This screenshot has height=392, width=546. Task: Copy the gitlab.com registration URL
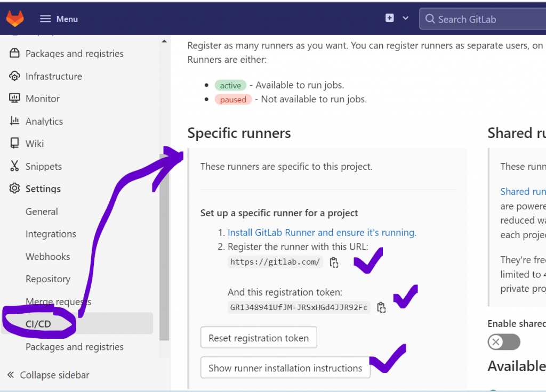[x=334, y=262]
